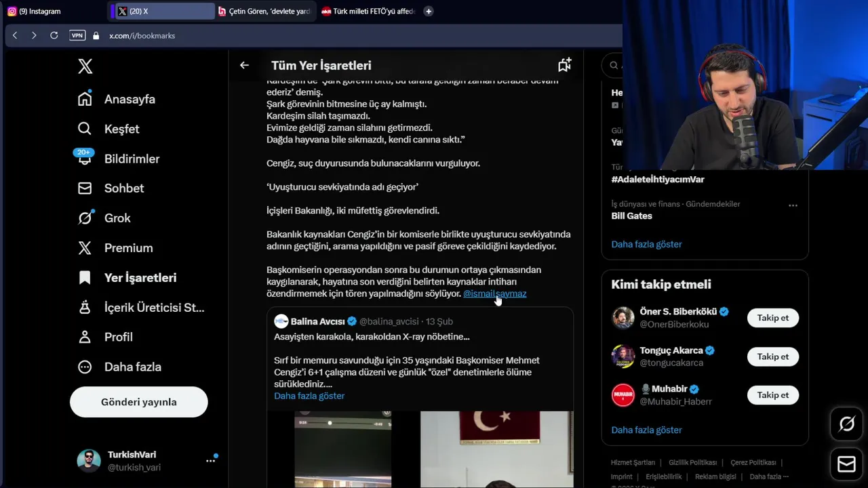
Task: Click Gönderi yayınla button
Action: 139,402
